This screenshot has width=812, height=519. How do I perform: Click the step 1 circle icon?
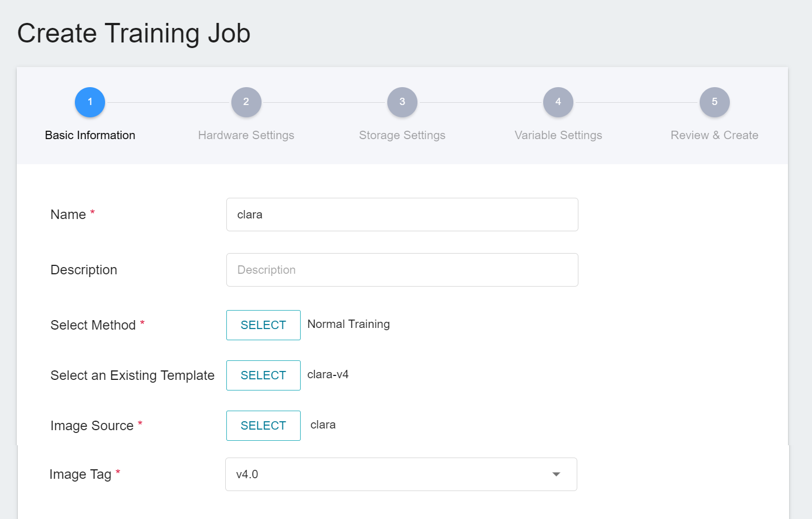(90, 102)
